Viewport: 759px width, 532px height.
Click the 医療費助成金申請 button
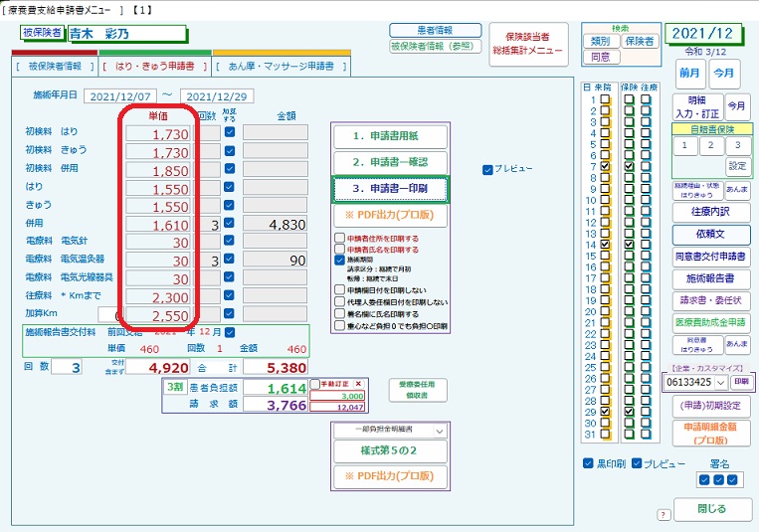point(710,322)
